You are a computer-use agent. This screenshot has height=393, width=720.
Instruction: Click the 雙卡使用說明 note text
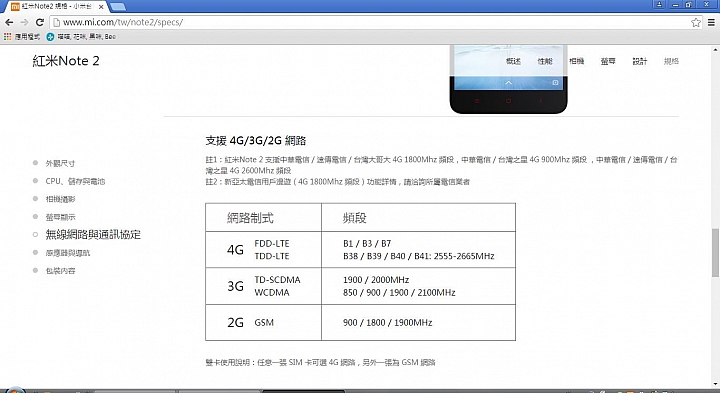[320, 362]
